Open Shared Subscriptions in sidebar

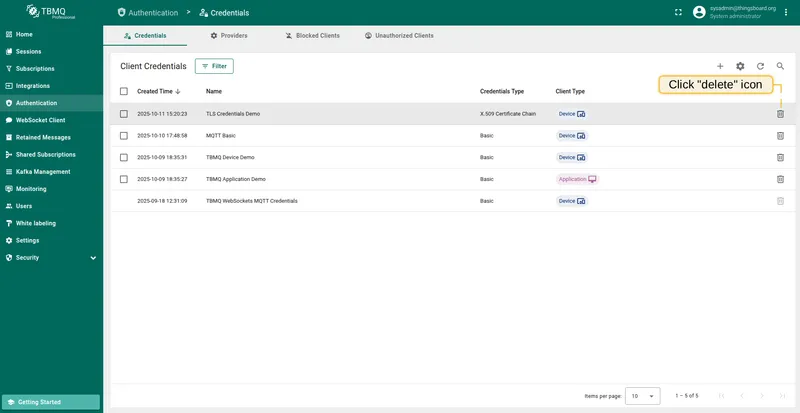(x=51, y=154)
